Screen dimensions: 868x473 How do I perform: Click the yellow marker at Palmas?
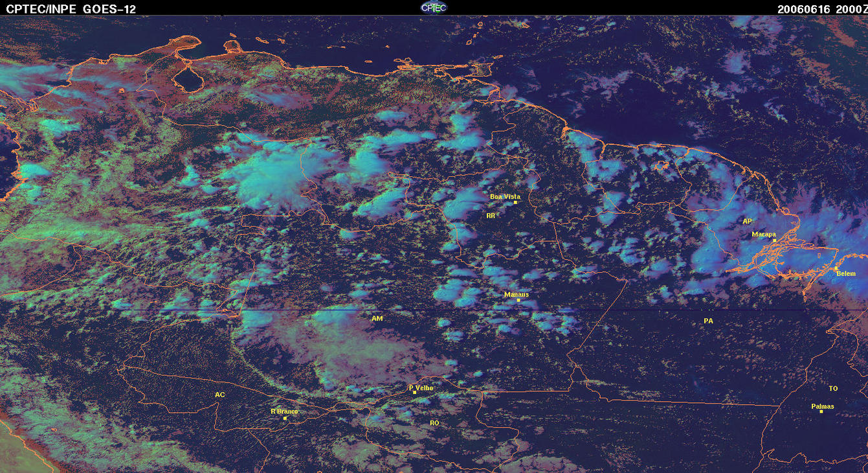(821, 411)
